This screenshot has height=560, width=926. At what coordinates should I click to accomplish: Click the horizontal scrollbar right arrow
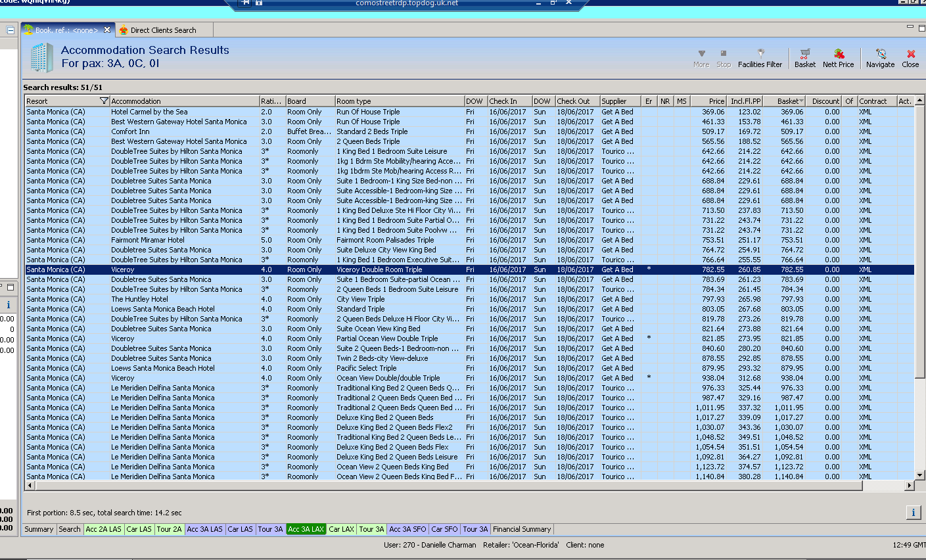(909, 486)
